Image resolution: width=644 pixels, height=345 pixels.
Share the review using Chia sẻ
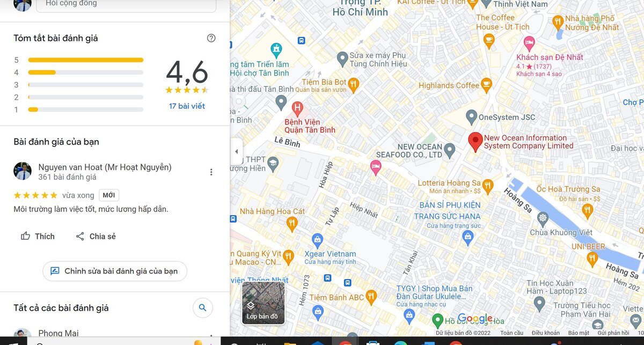pos(96,236)
